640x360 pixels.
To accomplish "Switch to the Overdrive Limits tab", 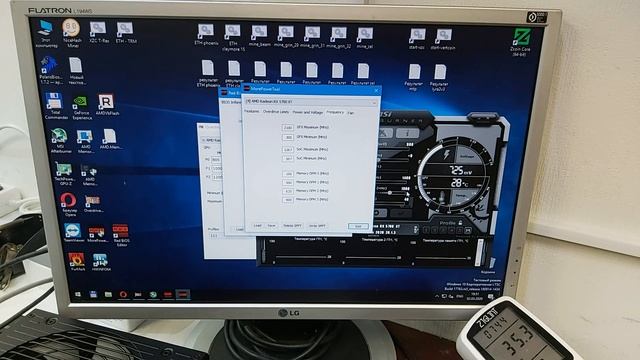I will tap(276, 111).
